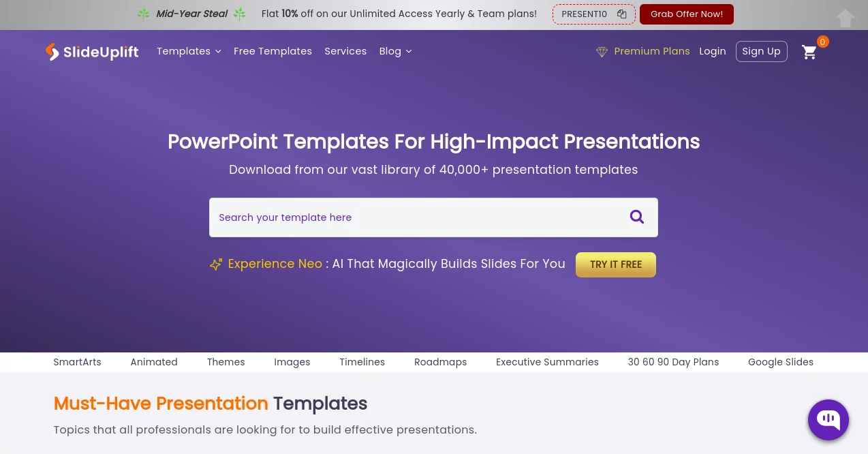Select the SmartArts category
The width and height of the screenshot is (868, 454).
[x=77, y=362]
